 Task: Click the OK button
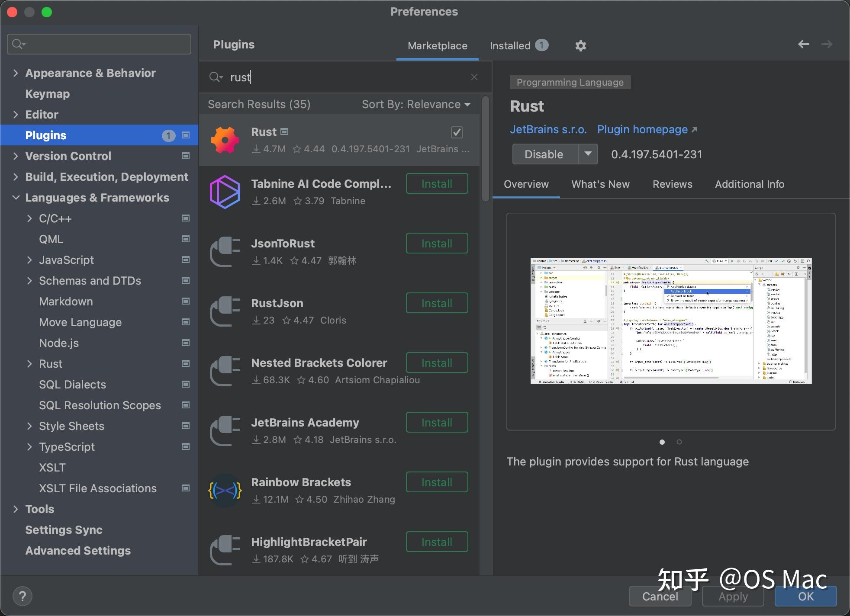(x=805, y=596)
